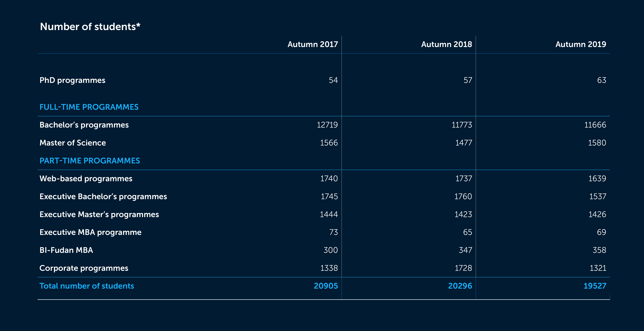The height and width of the screenshot is (331, 644).
Task: Click 'Executive MBA programme' row label
Action: pos(90,233)
